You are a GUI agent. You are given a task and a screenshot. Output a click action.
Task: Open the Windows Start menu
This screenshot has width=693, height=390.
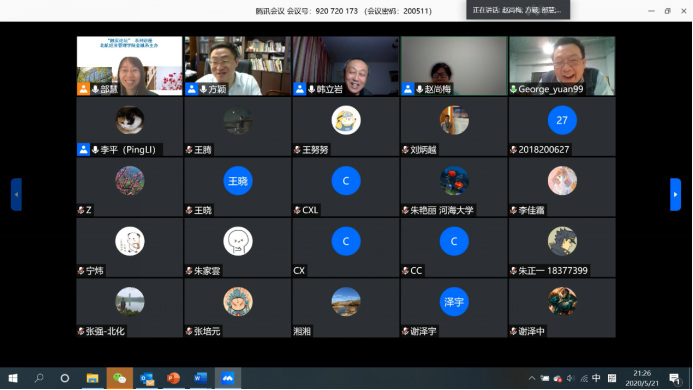click(13, 379)
